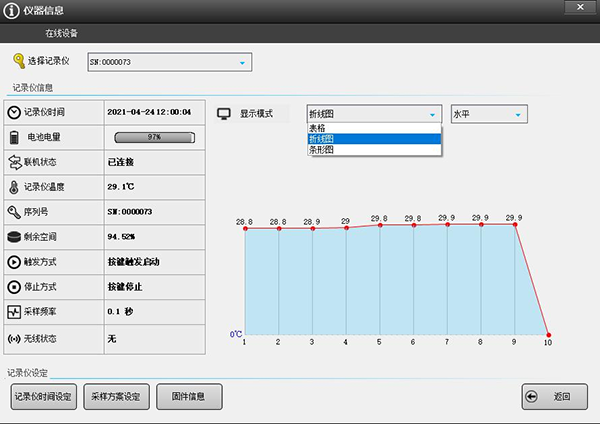Viewport: 600px width, 424px height.
Task: Click the stop icon for 停止方式
Action: pos(14,287)
